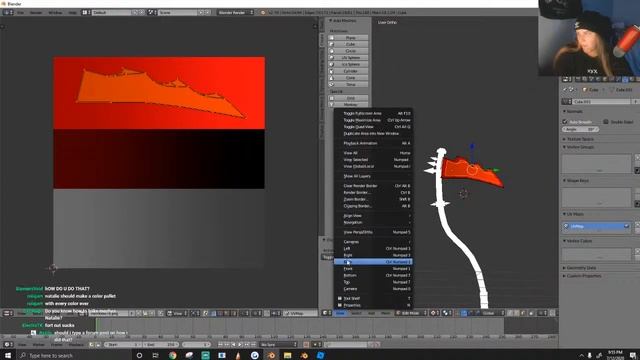Choose Toggle Maximize Area menu entry
Screen dimensions: 640x360
373,120
